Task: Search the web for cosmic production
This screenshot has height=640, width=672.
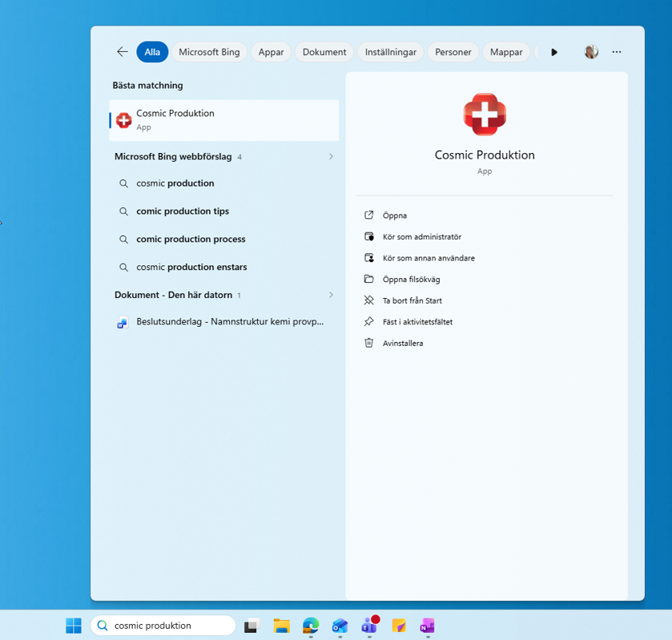Action: click(x=223, y=183)
